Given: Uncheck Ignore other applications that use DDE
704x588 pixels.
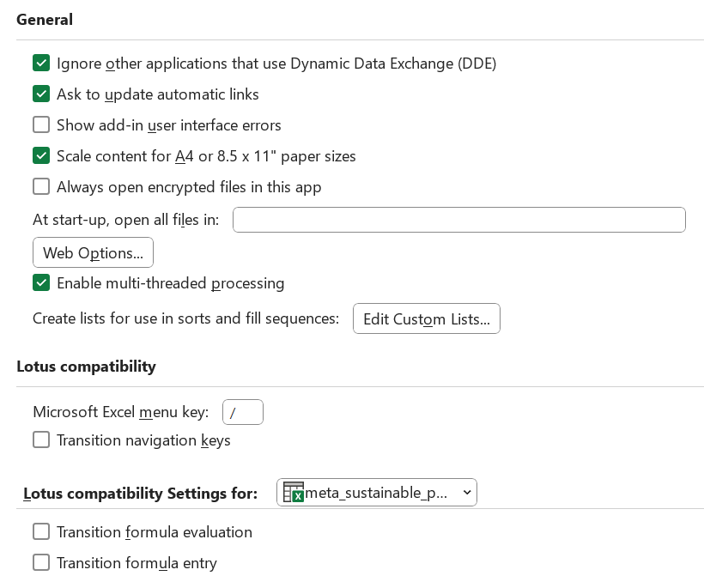Looking at the screenshot, I should [41, 64].
